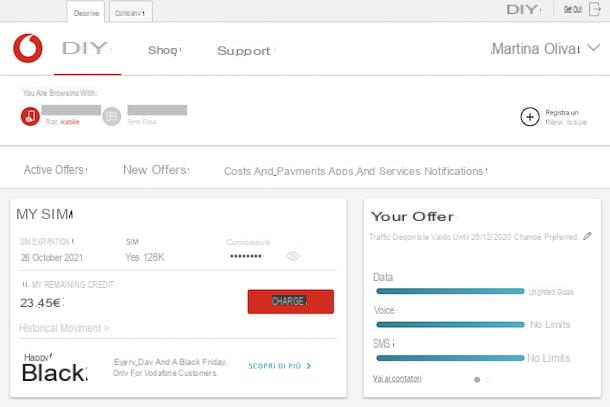
Task: Open the Vai ai contatori link
Action: click(397, 378)
